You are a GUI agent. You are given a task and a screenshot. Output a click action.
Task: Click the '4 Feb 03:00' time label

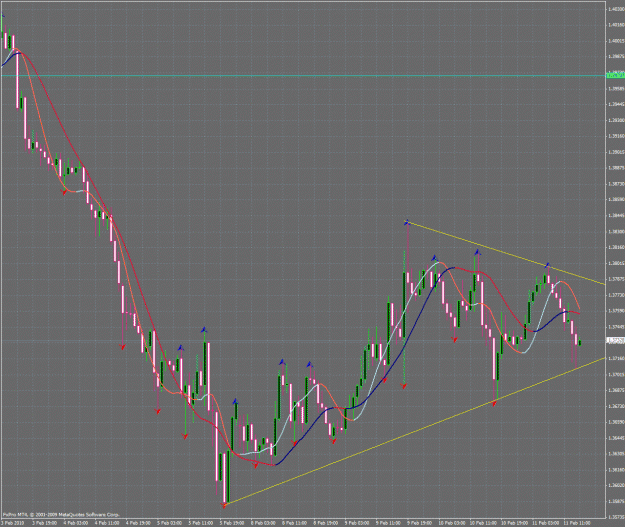tap(76, 523)
